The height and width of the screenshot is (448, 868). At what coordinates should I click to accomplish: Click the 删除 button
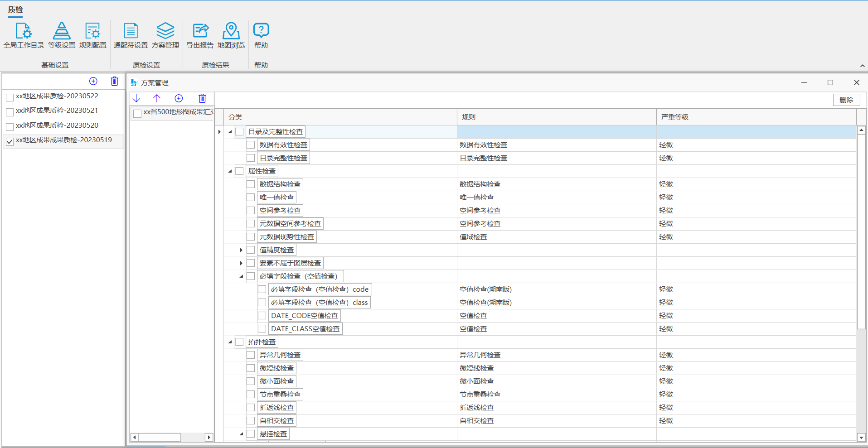[846, 100]
